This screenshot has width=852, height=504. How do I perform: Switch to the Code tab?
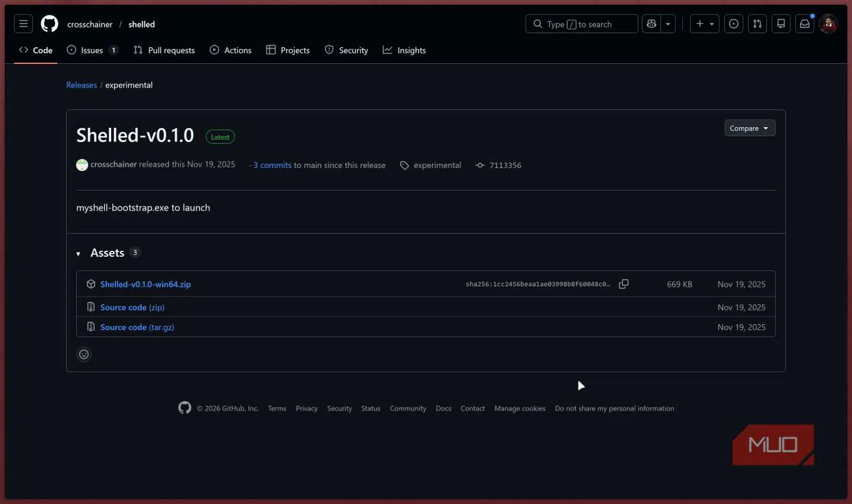(x=36, y=50)
